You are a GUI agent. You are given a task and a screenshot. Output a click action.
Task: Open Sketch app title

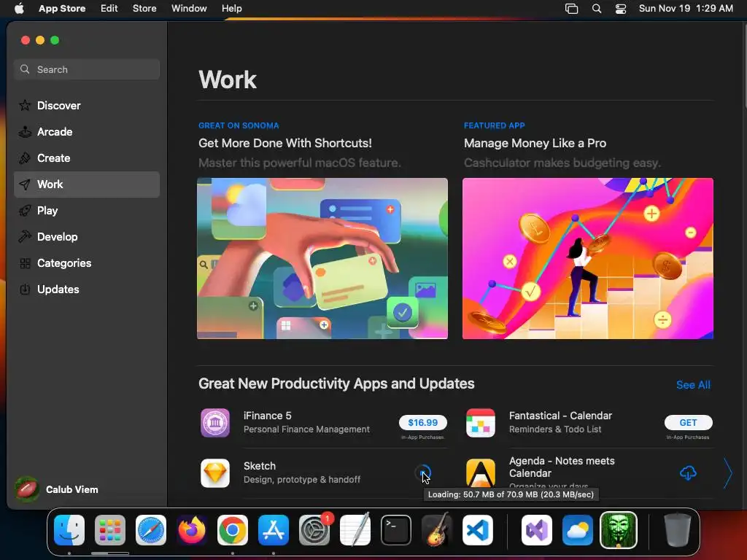pyautogui.click(x=260, y=466)
